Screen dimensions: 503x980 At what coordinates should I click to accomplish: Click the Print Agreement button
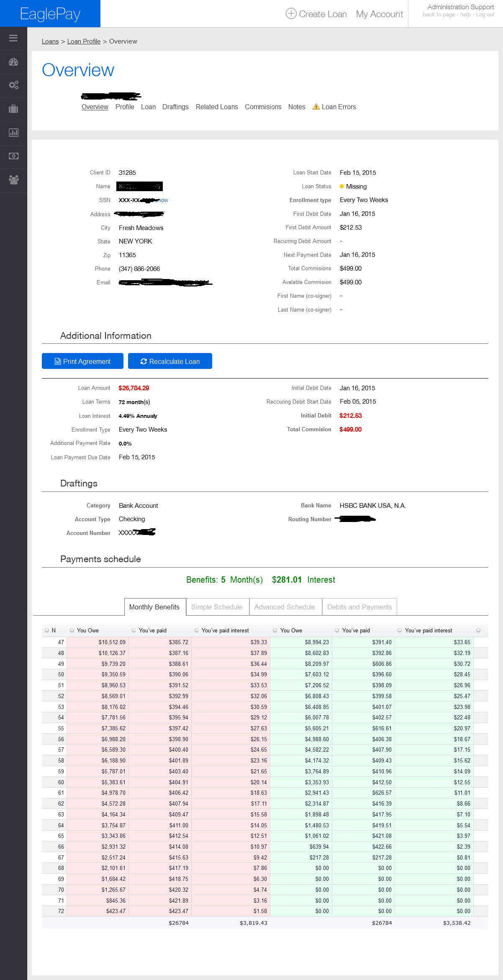[82, 361]
